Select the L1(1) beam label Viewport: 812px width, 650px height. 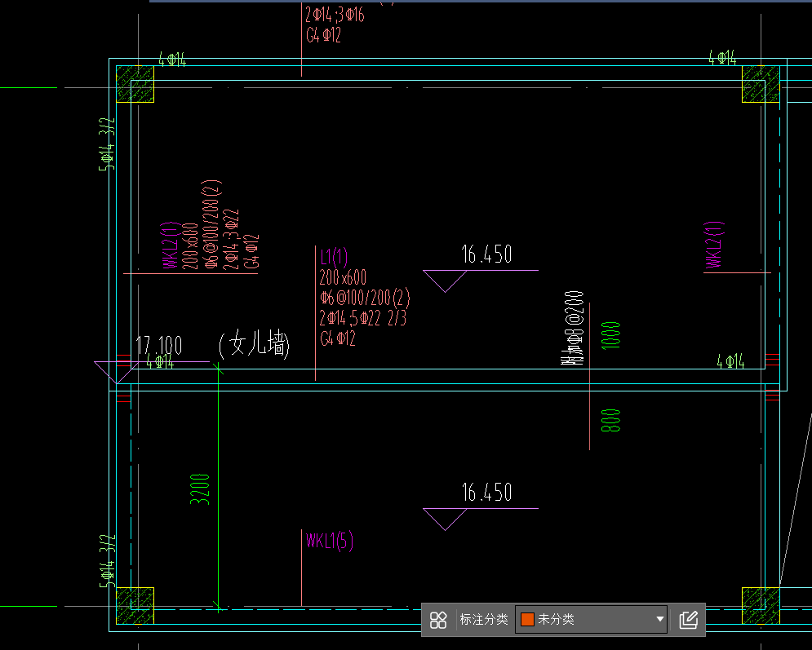click(x=334, y=257)
